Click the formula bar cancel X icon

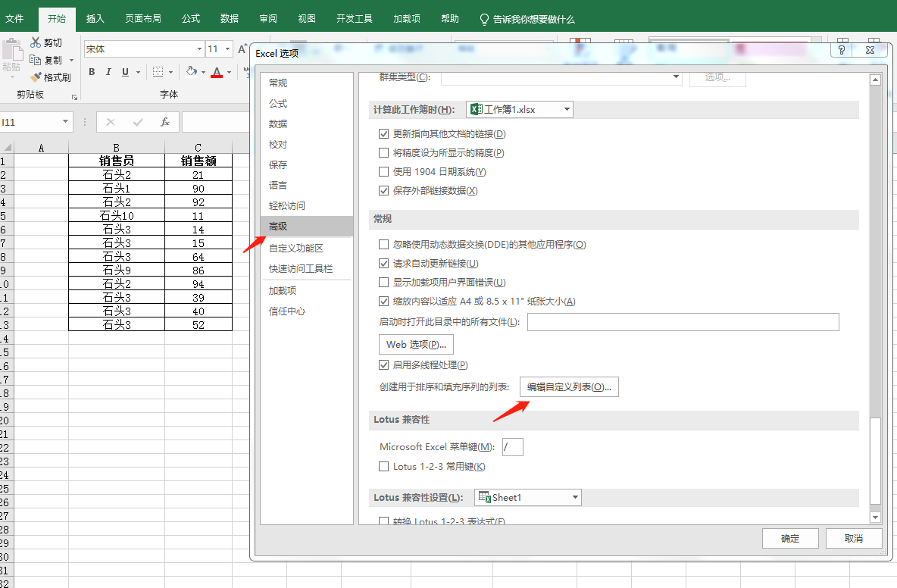tap(111, 122)
